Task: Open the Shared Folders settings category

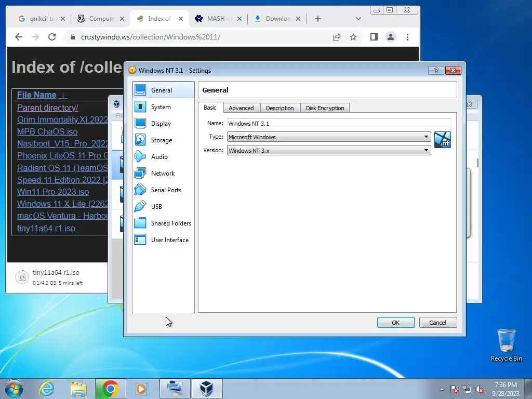Action: (163, 223)
